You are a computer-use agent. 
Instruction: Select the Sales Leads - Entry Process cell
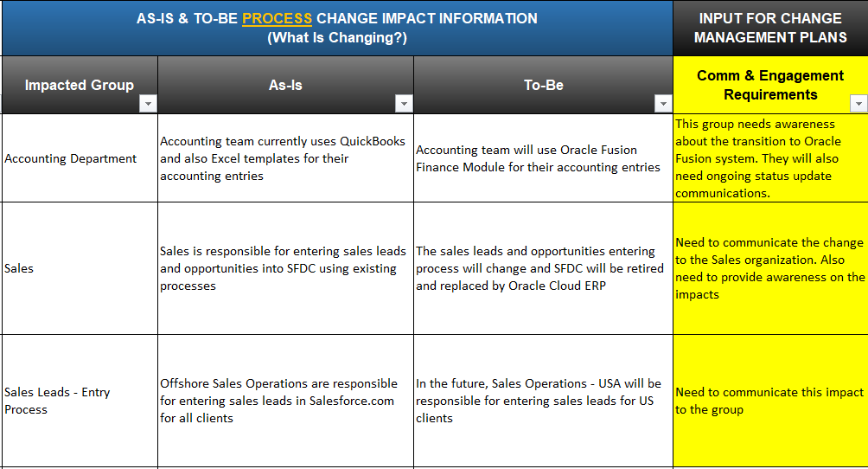[80, 401]
